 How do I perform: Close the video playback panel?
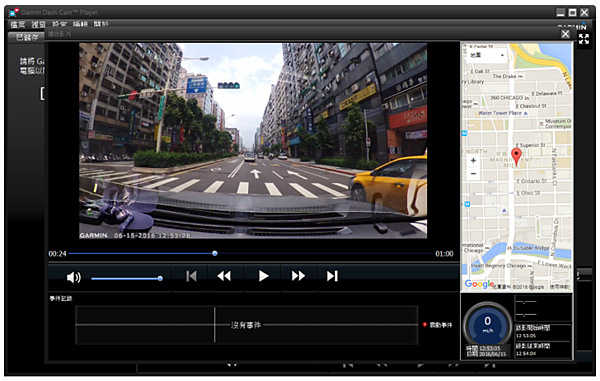tap(565, 34)
